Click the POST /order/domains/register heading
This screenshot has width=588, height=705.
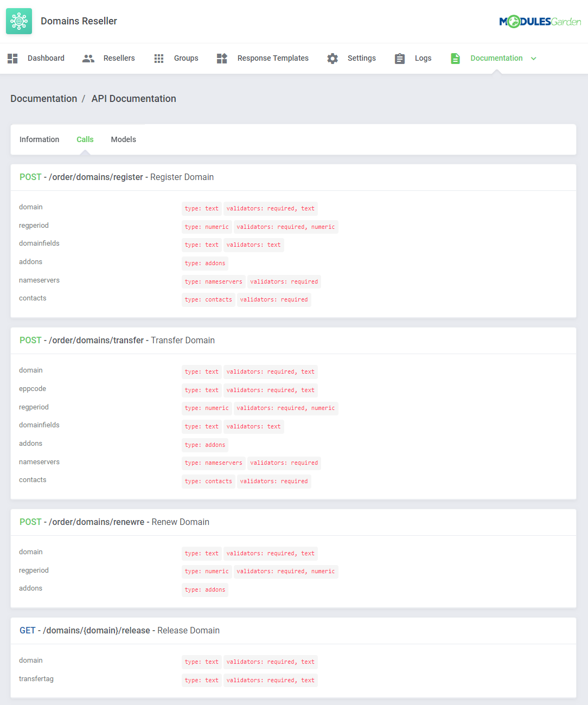point(117,177)
